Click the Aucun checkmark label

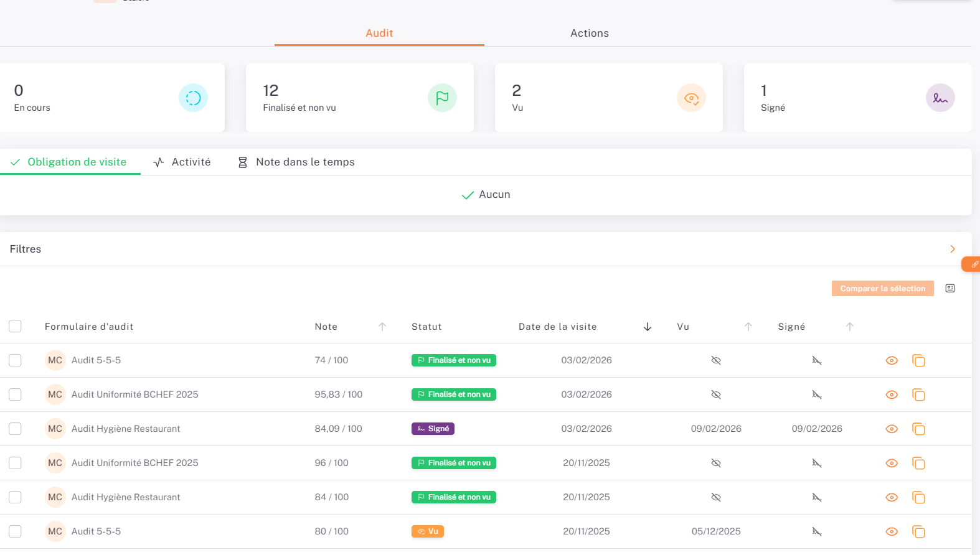[486, 195]
